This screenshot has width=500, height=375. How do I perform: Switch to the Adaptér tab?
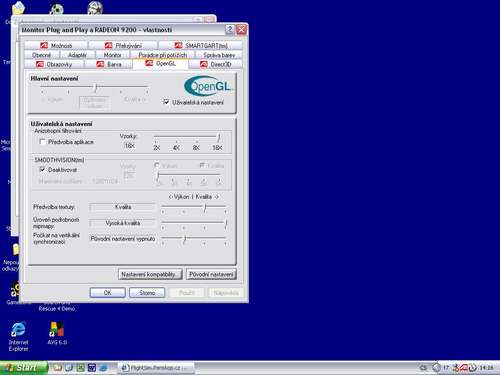[77, 55]
